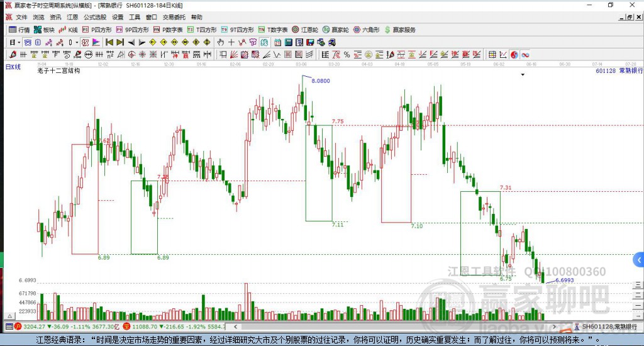Click the circled 金 golden ratio icon
This screenshot has height=346, width=644.
coord(369,54)
